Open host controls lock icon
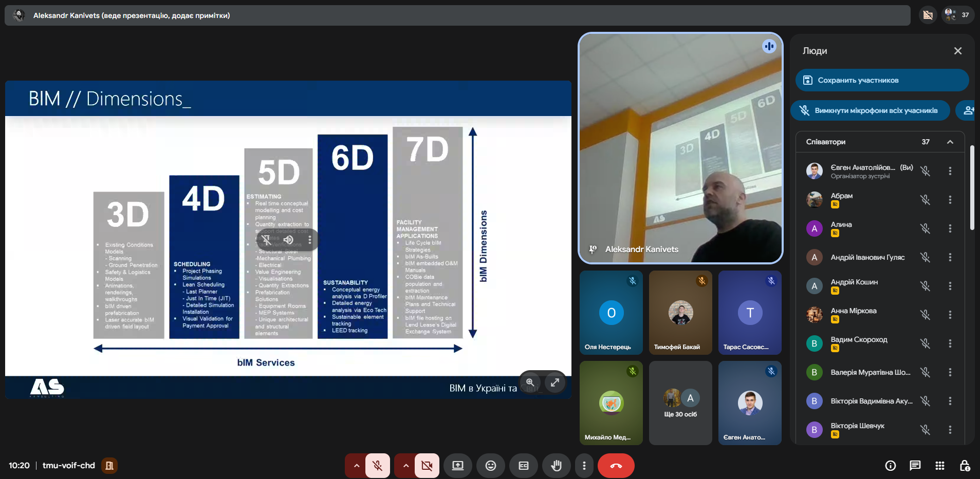980x479 pixels. (x=965, y=466)
